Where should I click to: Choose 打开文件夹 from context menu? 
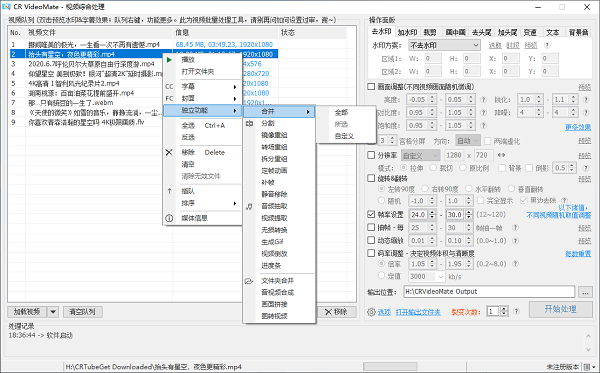pyautogui.click(x=198, y=72)
